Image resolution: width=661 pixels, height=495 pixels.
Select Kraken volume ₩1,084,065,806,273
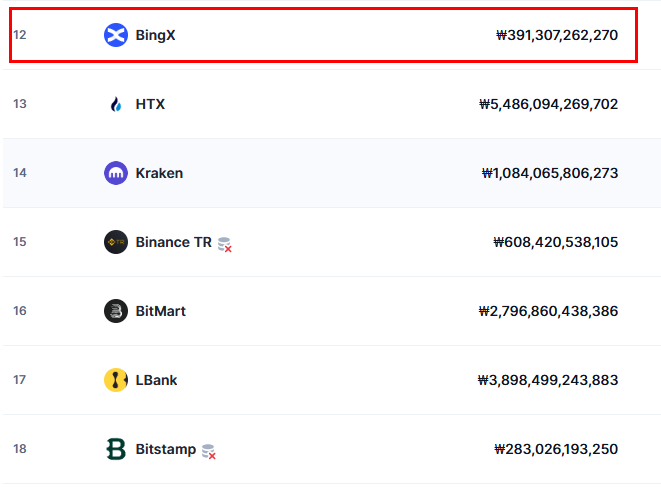550,173
